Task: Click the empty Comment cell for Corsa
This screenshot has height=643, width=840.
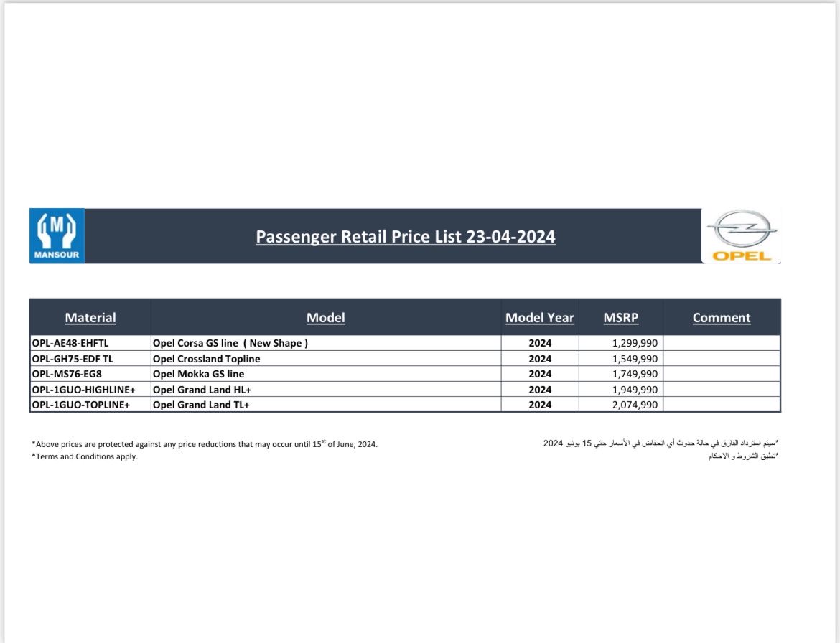Action: (722, 343)
